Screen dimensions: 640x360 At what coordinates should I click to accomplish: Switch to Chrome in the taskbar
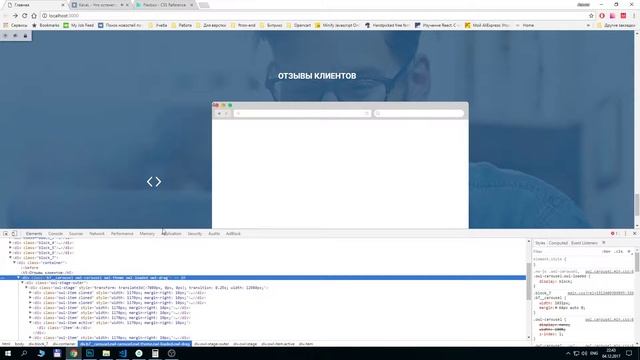click(73, 353)
